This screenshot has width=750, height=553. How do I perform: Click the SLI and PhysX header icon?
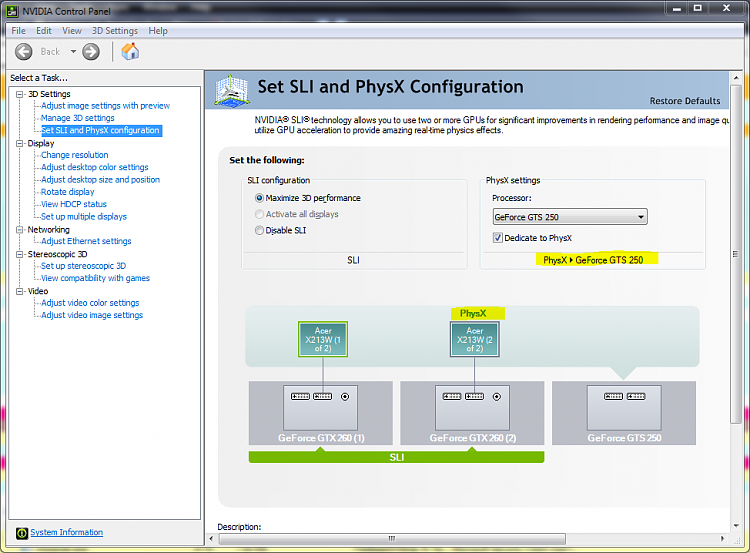(232, 90)
